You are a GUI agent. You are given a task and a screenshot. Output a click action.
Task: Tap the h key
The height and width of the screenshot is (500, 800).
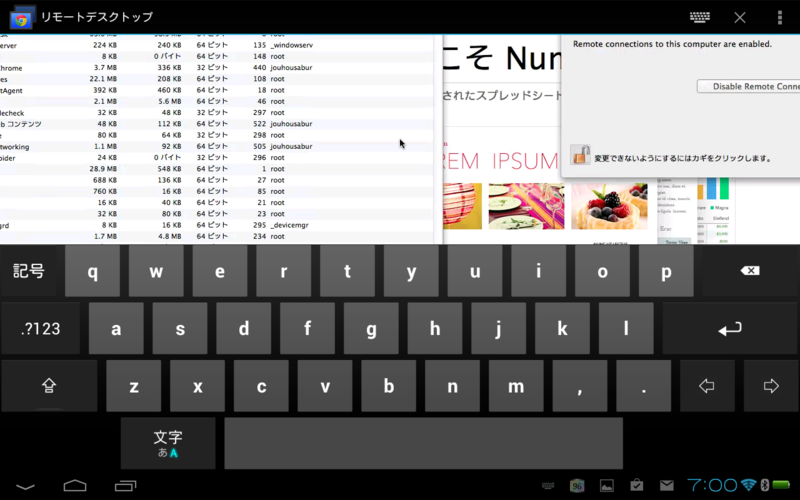435,329
